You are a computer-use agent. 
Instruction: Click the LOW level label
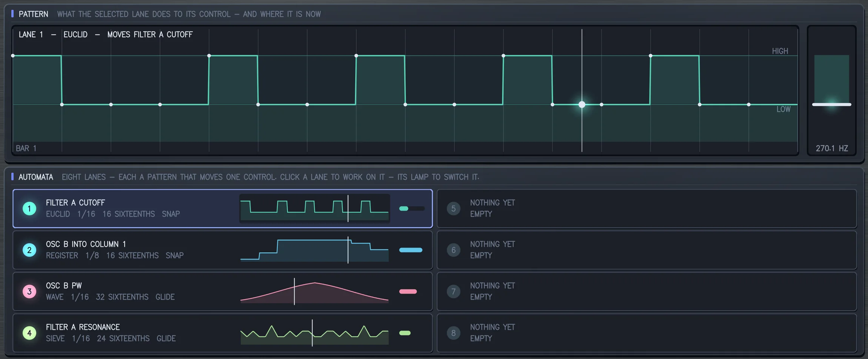coord(783,109)
